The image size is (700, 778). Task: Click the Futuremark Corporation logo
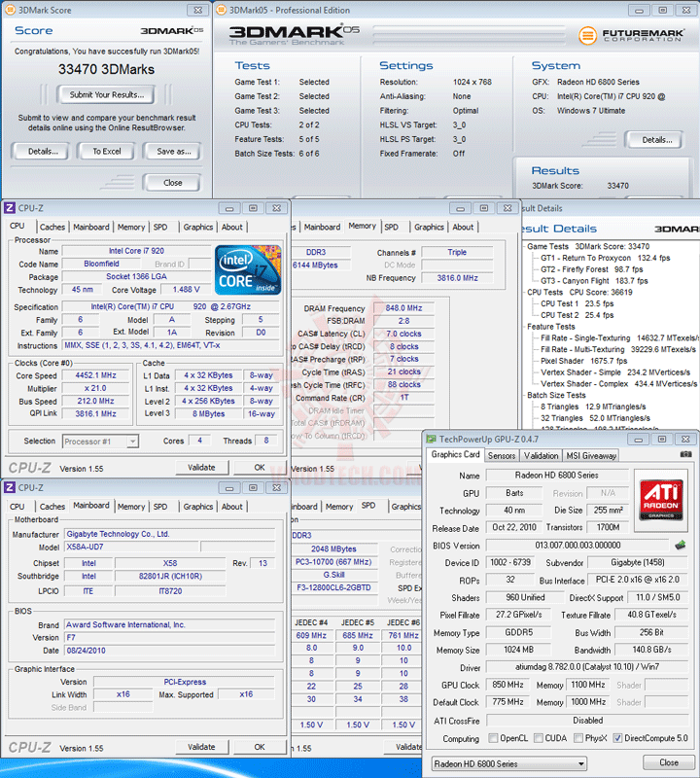[631, 35]
